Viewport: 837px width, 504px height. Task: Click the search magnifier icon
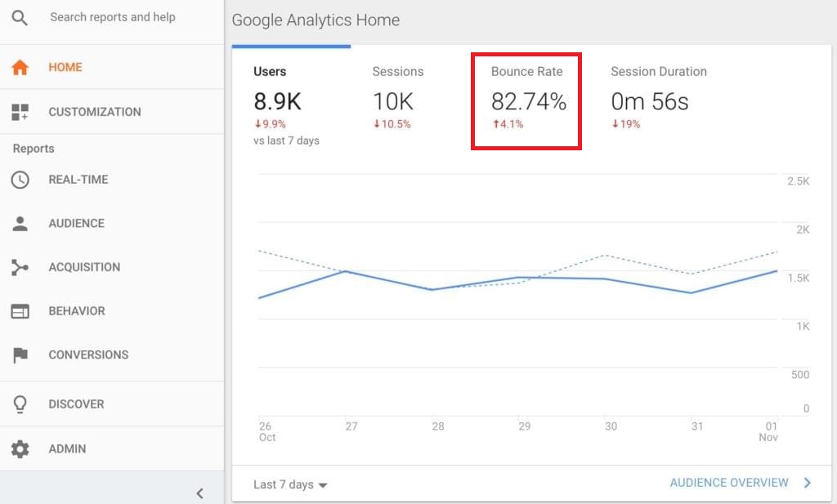click(x=20, y=18)
